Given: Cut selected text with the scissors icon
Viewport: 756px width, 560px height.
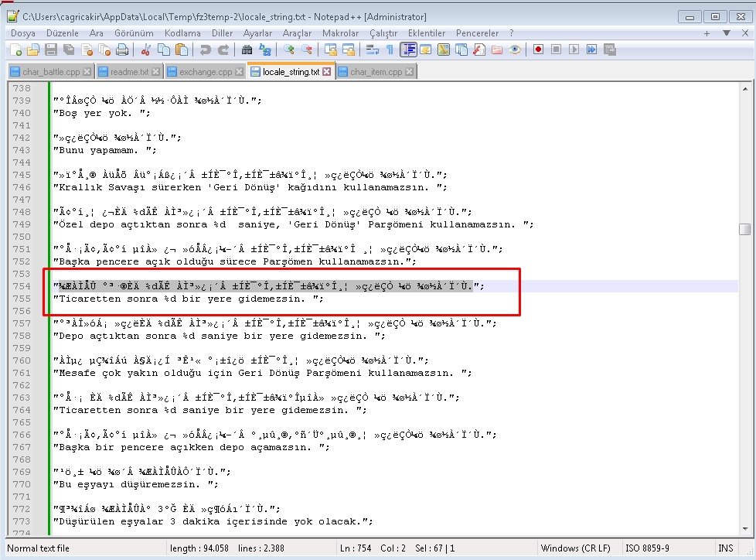Looking at the screenshot, I should pyautogui.click(x=145, y=50).
